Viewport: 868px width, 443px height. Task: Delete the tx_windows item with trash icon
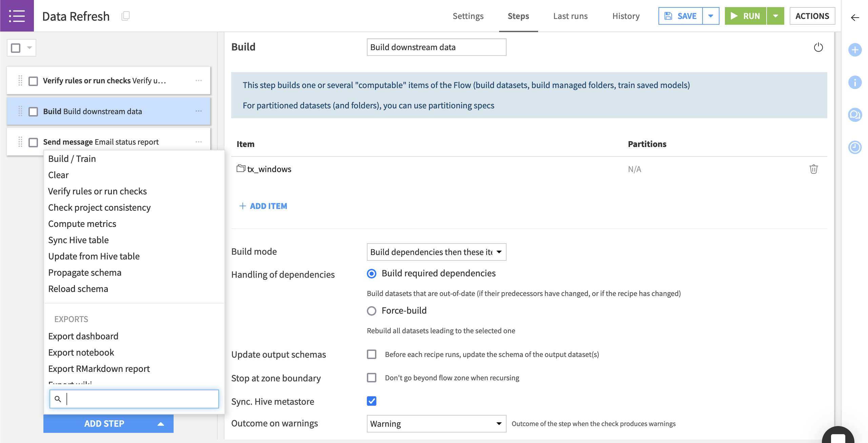coord(813,169)
